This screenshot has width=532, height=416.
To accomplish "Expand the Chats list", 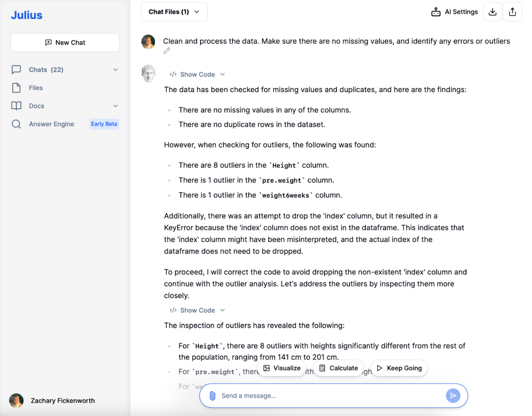I will pos(115,70).
